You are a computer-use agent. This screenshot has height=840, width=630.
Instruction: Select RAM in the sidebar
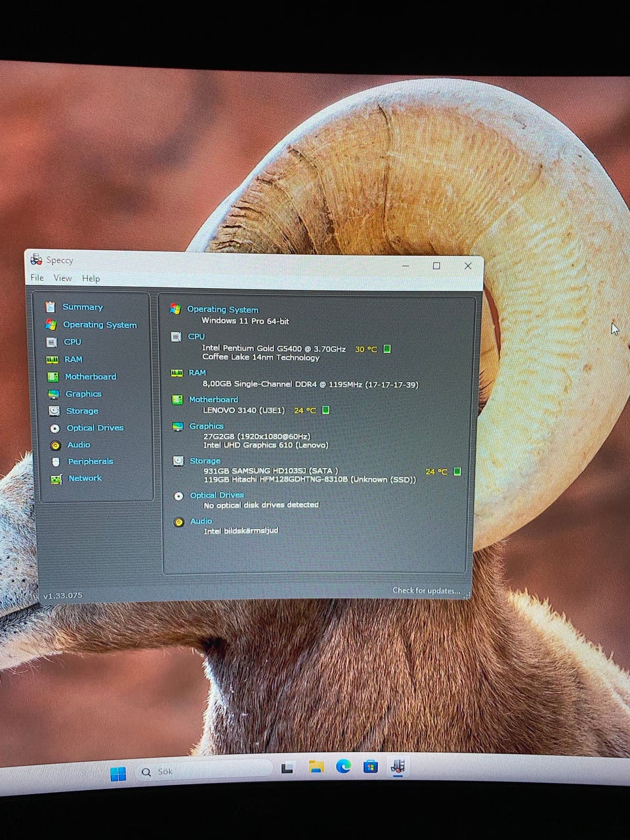(73, 360)
